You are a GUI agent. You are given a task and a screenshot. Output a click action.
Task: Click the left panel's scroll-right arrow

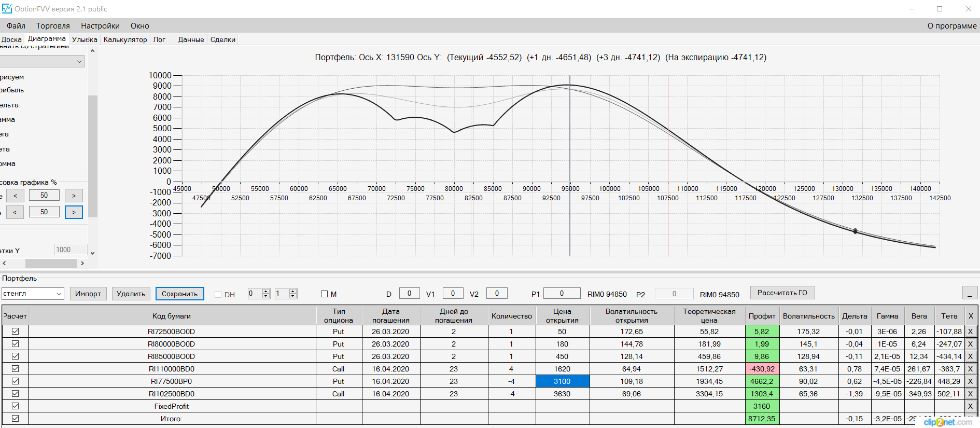click(82, 264)
